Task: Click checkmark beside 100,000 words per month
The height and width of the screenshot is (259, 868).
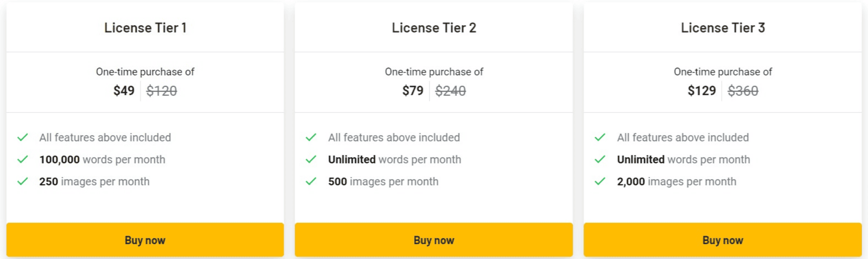Action: (x=22, y=160)
